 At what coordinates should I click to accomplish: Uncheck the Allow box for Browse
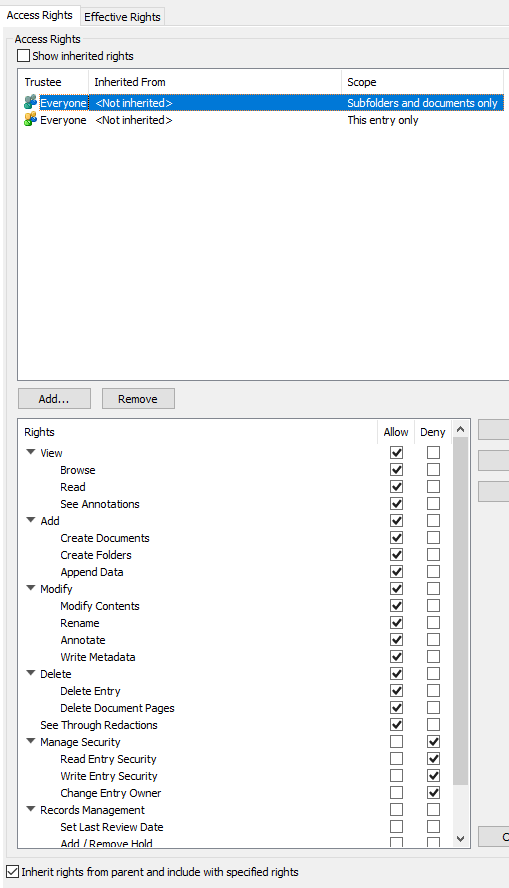coord(397,470)
